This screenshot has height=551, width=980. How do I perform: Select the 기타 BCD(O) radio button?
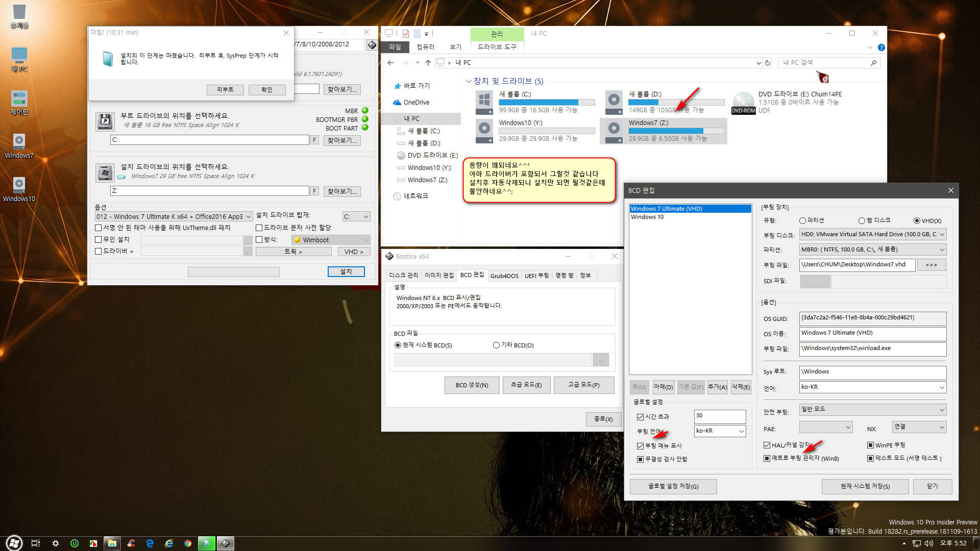[x=496, y=345]
